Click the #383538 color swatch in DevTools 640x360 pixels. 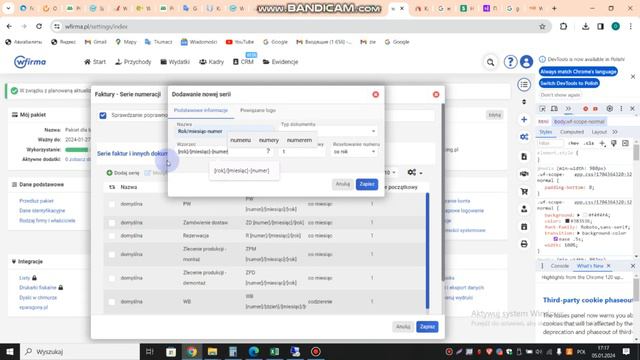[567, 221]
